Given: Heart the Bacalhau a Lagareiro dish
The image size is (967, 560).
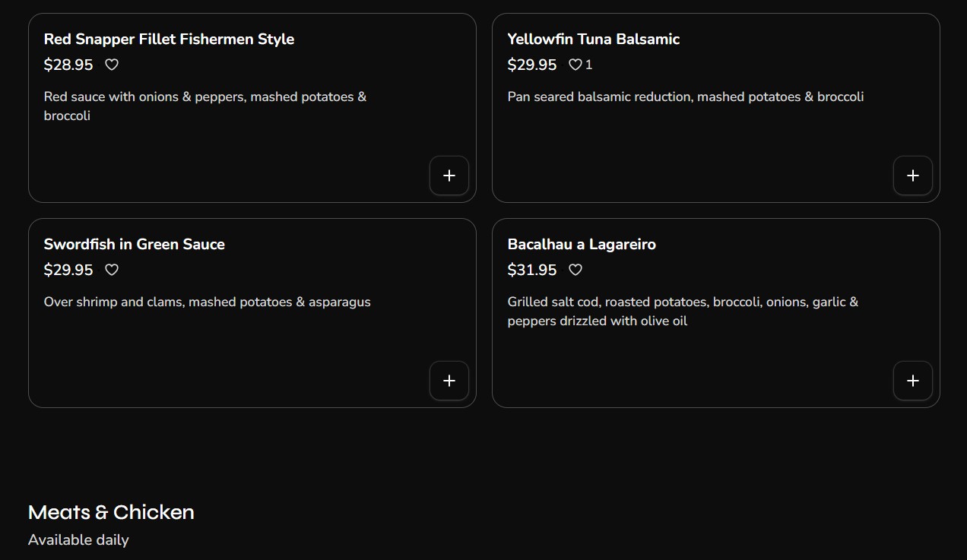Looking at the screenshot, I should coord(575,270).
